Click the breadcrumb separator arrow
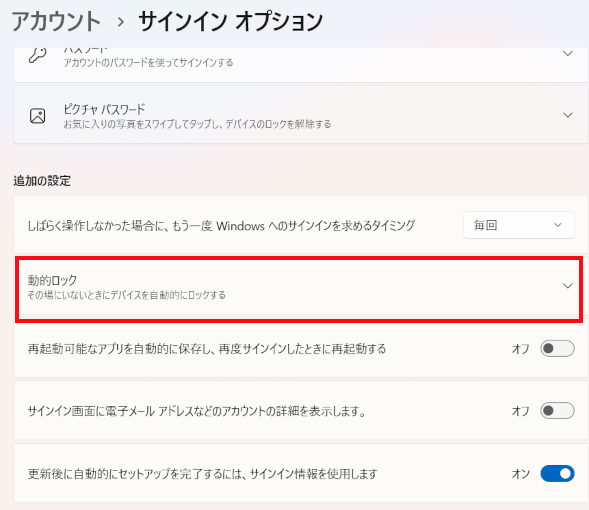 pyautogui.click(x=120, y=22)
